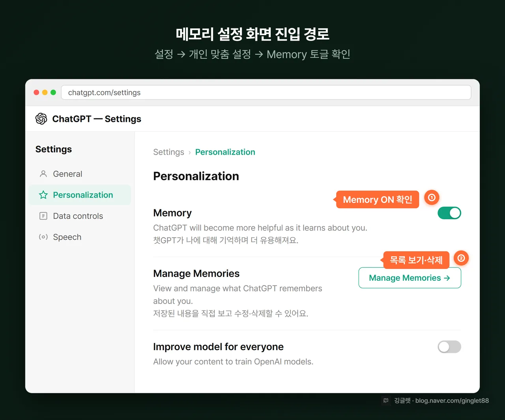
Task: Click the General person icon
Action: click(x=43, y=174)
